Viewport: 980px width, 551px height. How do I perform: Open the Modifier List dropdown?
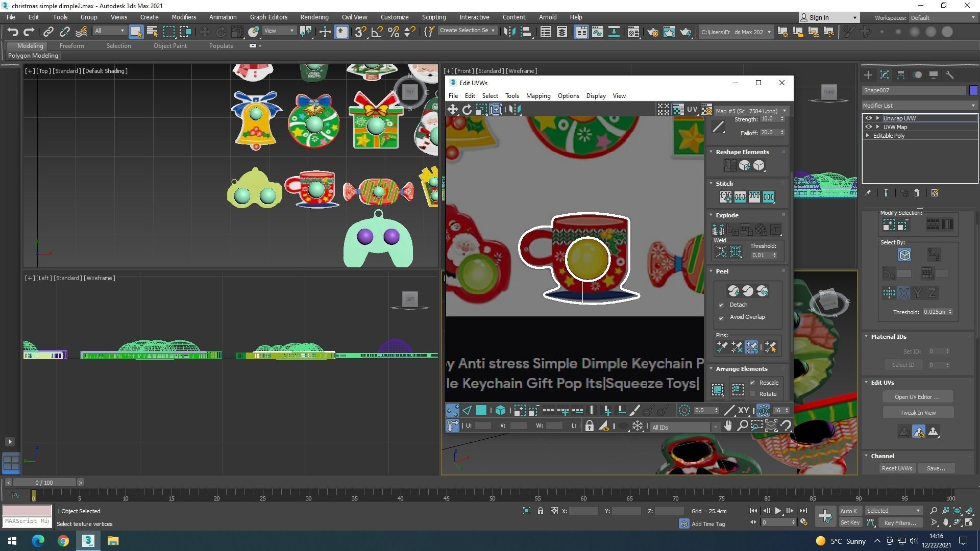click(919, 106)
